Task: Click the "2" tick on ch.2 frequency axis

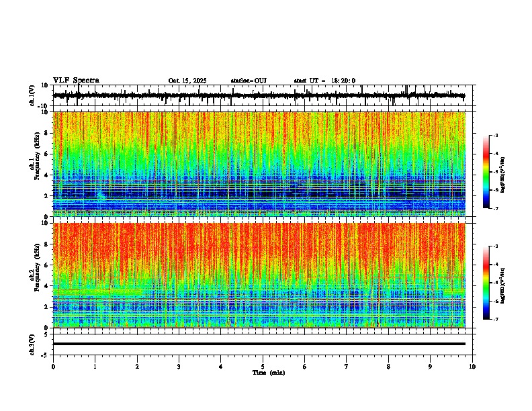Action: coord(46,307)
